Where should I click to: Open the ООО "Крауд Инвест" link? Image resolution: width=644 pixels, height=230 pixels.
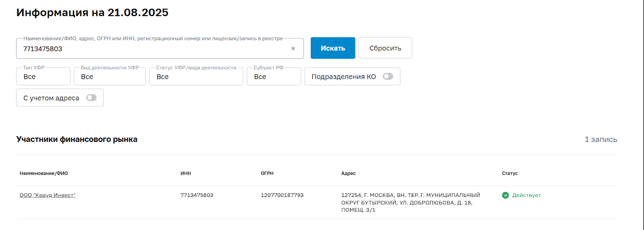pyautogui.click(x=47, y=195)
